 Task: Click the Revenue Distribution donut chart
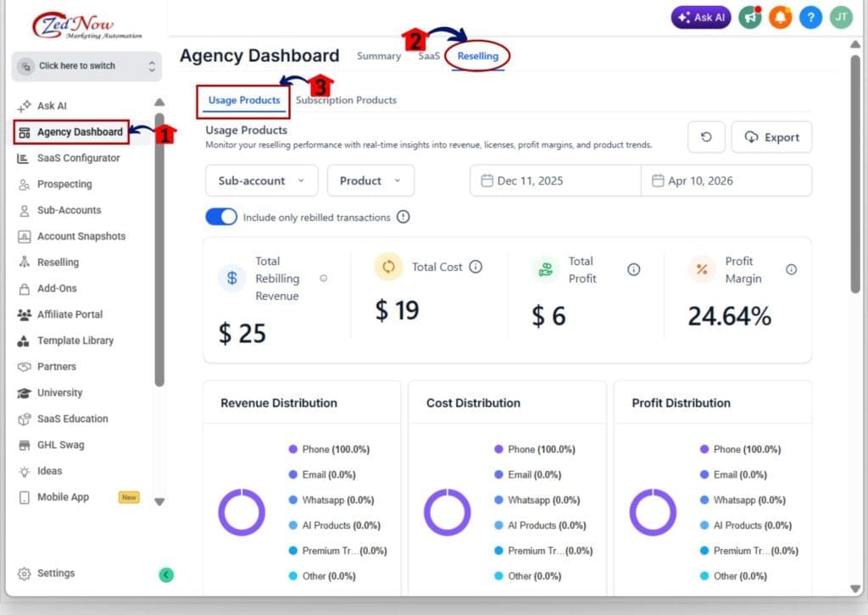tap(242, 512)
